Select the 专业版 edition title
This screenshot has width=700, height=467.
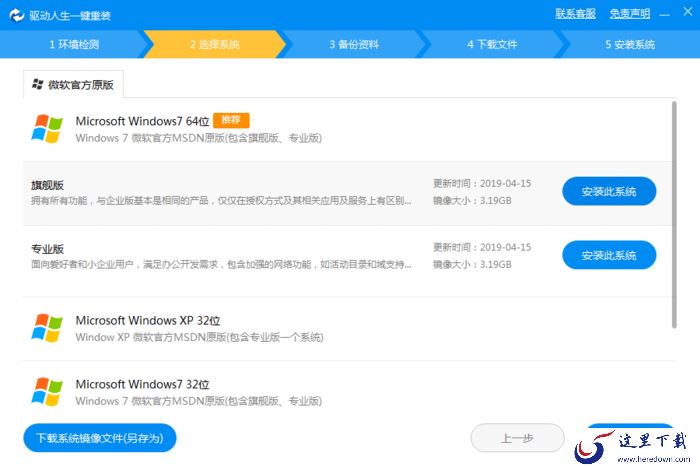coord(47,249)
